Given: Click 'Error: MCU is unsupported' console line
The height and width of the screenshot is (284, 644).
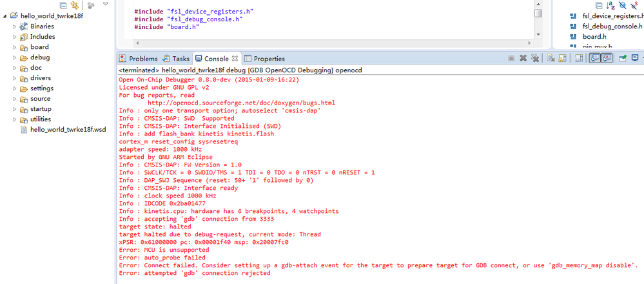Looking at the screenshot, I should coord(164,250).
